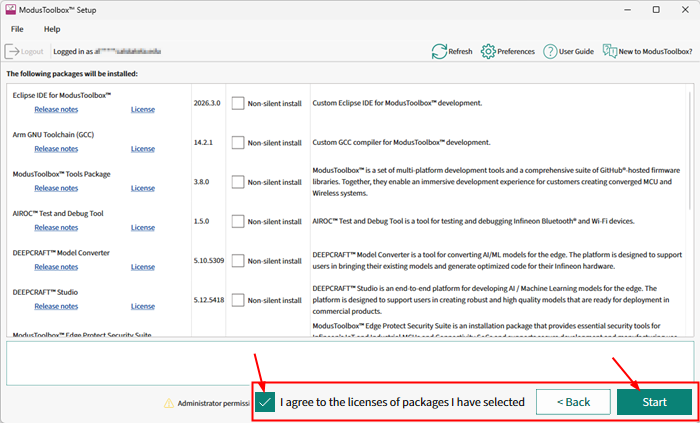Viewport: 700px width, 423px height.
Task: Enable Non-silent install for Eclipse IDE
Action: 238,104
